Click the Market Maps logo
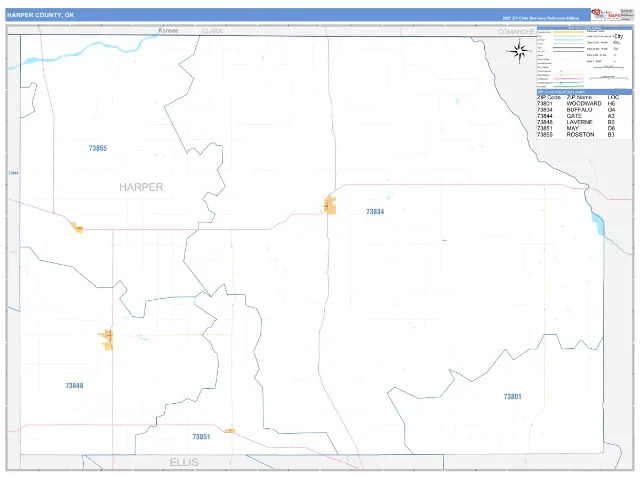640x480 pixels. (x=606, y=15)
